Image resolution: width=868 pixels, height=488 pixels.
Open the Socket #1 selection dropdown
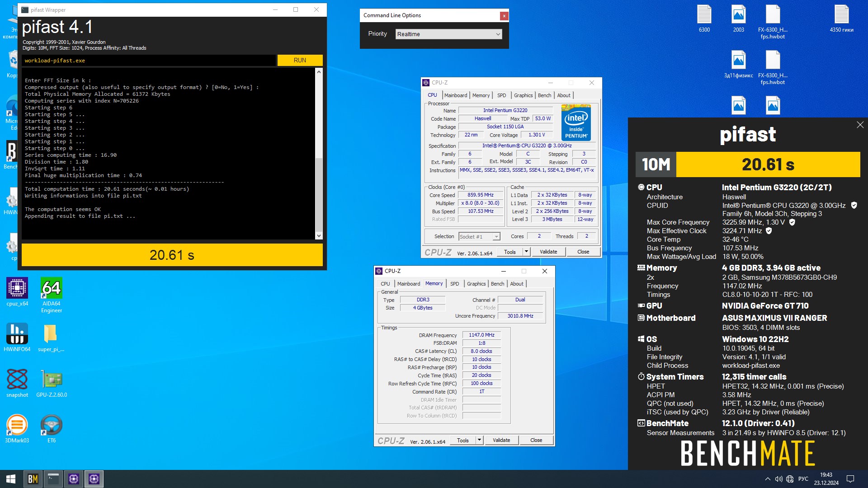[x=479, y=236]
